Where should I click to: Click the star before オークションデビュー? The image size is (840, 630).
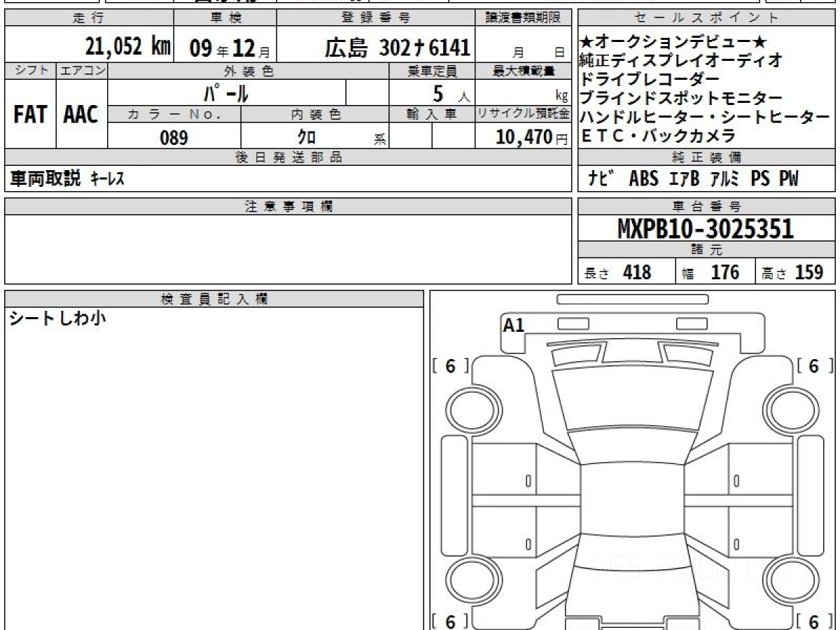[586, 43]
